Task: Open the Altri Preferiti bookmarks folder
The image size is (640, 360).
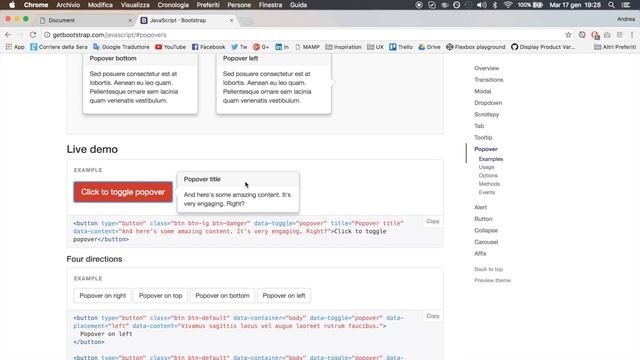Action: 615,47
